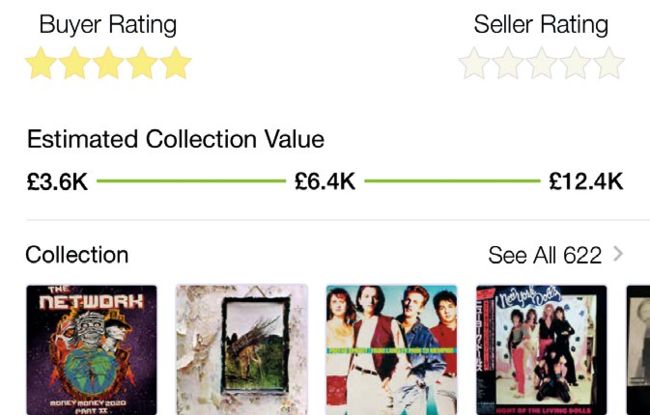Click the green line between £3.6K and £6.4K
Viewport: 650px width, 415px height.
point(190,182)
